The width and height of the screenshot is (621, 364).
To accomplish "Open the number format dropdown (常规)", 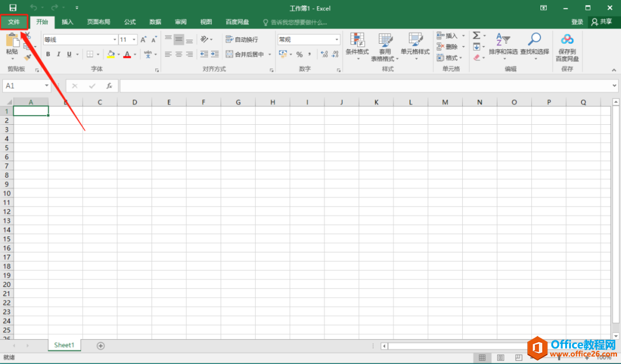I will tap(337, 40).
